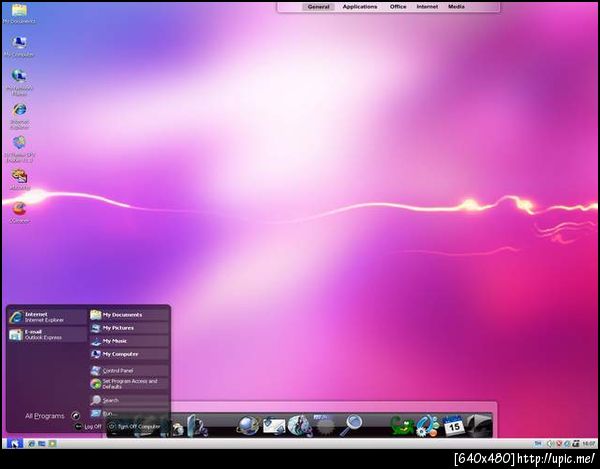Image resolution: width=600 pixels, height=469 pixels.
Task: Click the system tray clock
Action: pyautogui.click(x=589, y=444)
